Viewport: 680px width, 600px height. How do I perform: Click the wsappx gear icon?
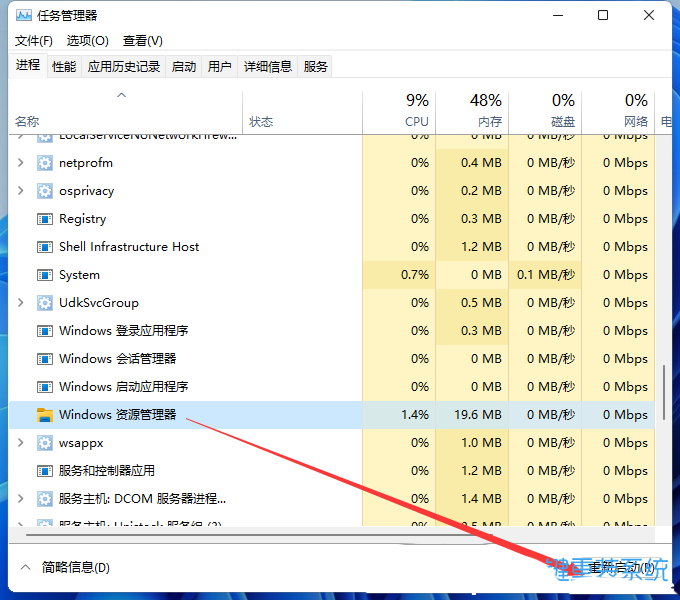45,443
